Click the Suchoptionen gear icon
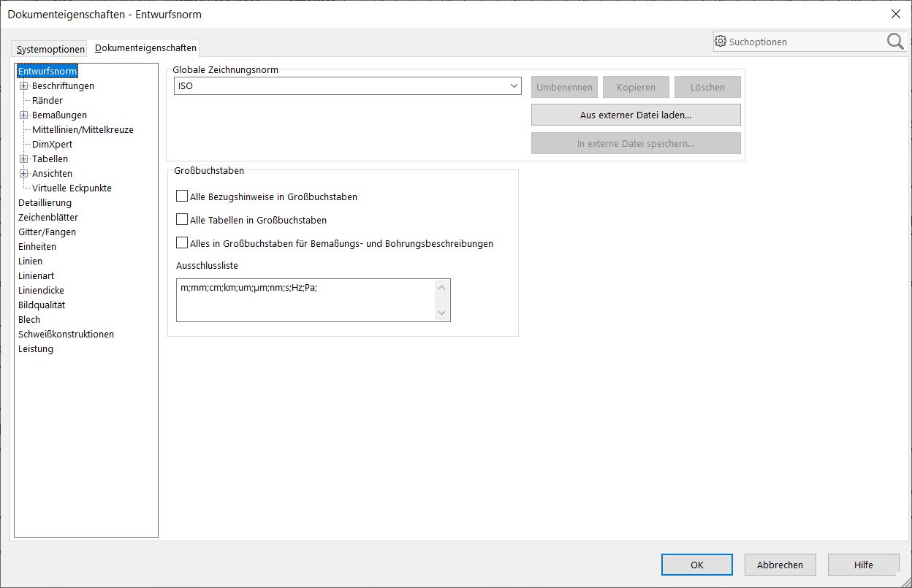 pyautogui.click(x=721, y=42)
